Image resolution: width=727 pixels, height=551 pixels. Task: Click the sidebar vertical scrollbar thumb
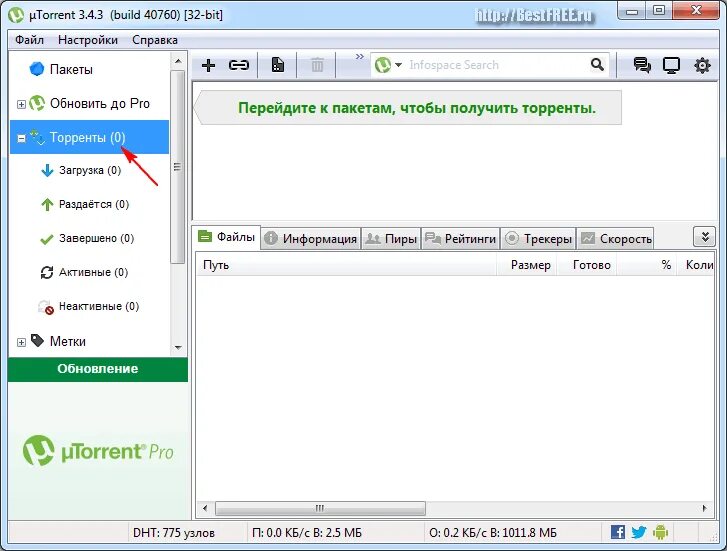point(177,167)
